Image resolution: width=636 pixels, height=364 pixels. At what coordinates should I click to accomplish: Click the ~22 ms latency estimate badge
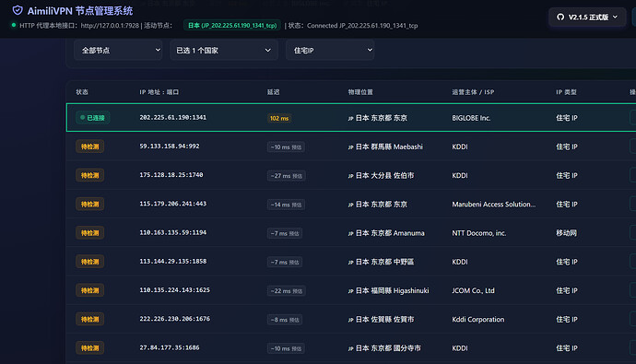pyautogui.click(x=286, y=291)
